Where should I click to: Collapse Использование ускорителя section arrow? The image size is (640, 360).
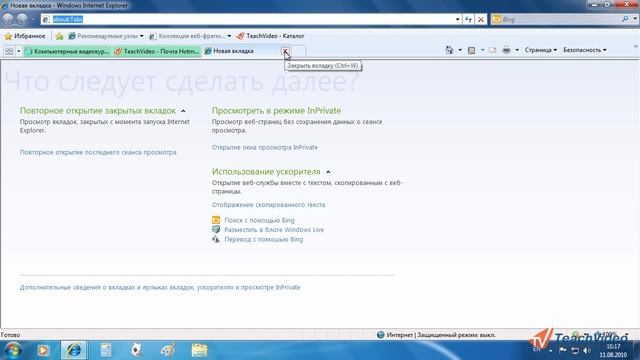click(x=328, y=172)
